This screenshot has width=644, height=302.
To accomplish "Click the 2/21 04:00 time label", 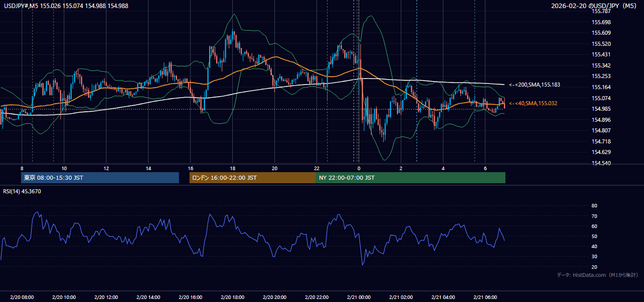I will [443, 297].
